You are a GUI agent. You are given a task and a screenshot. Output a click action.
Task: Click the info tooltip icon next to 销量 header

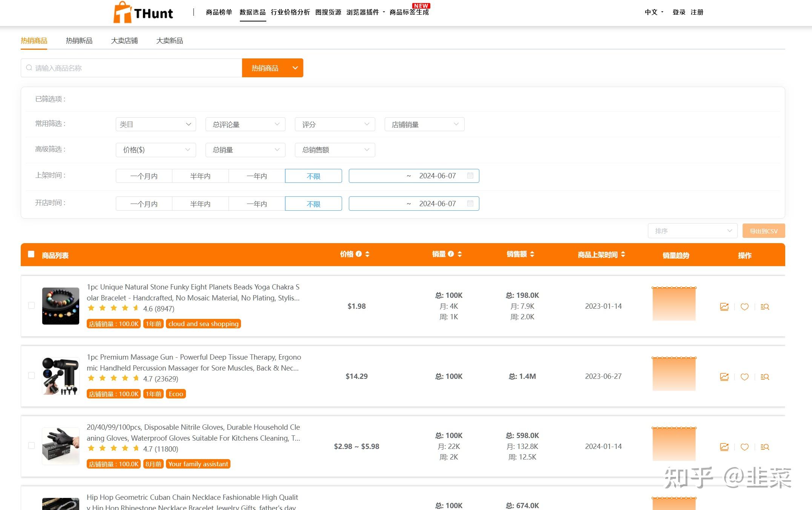[451, 254]
